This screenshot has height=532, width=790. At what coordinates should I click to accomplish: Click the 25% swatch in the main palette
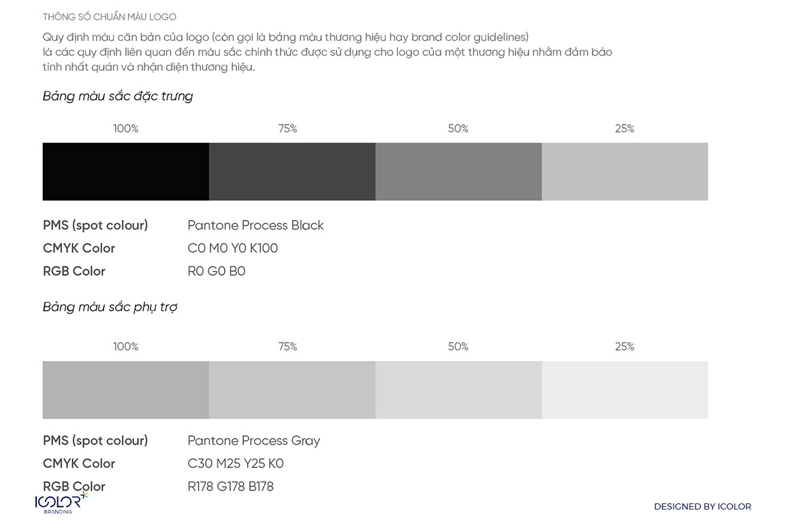pyautogui.click(x=625, y=172)
